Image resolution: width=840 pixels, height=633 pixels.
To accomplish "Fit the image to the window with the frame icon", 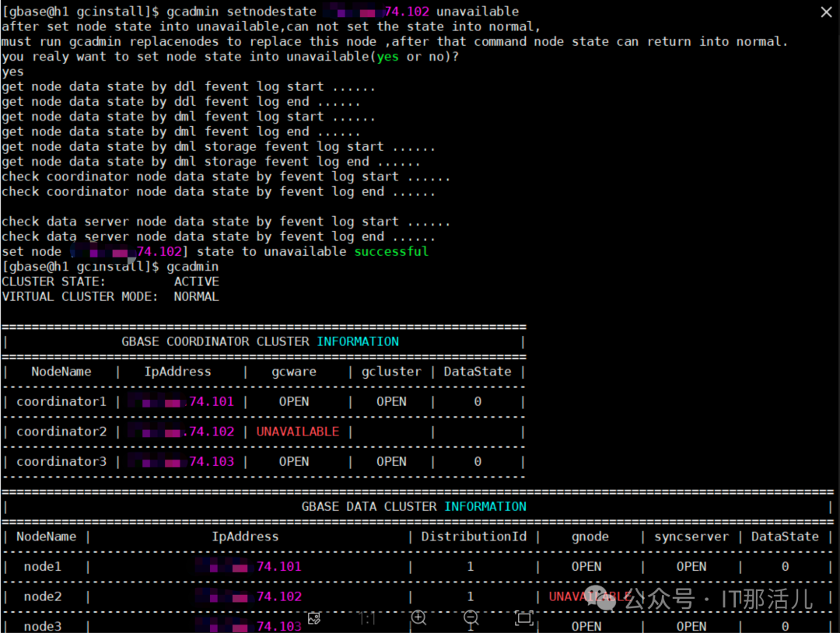I will click(x=524, y=618).
